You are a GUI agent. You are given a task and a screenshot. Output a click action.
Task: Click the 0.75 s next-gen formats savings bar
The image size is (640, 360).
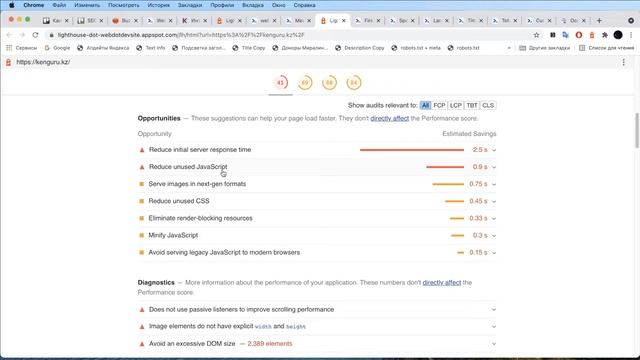tap(448, 184)
